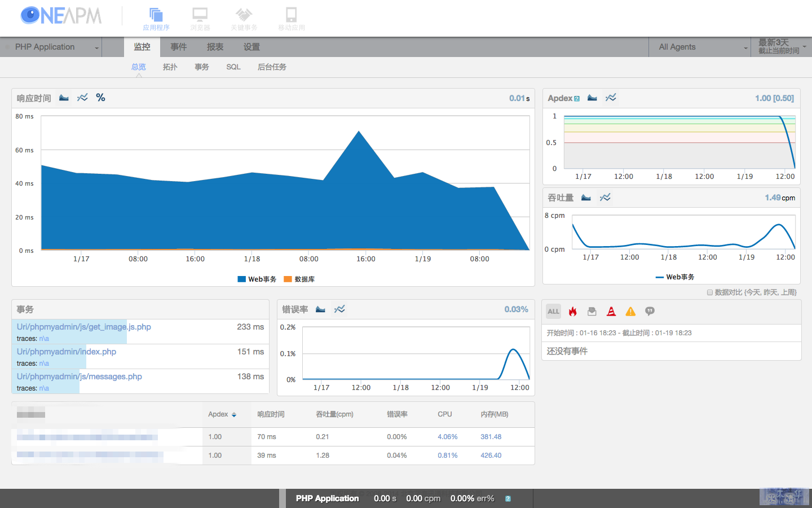Image resolution: width=812 pixels, height=508 pixels.
Task: Go to the 事务 transactions subtab
Action: tap(202, 67)
